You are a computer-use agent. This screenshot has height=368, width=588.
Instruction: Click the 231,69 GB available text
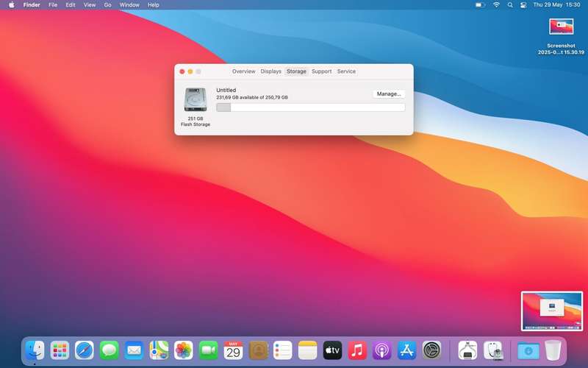pos(252,97)
